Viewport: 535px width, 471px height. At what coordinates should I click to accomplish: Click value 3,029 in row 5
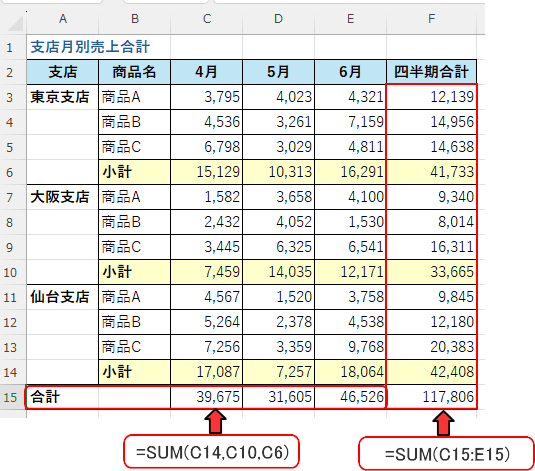pos(278,147)
